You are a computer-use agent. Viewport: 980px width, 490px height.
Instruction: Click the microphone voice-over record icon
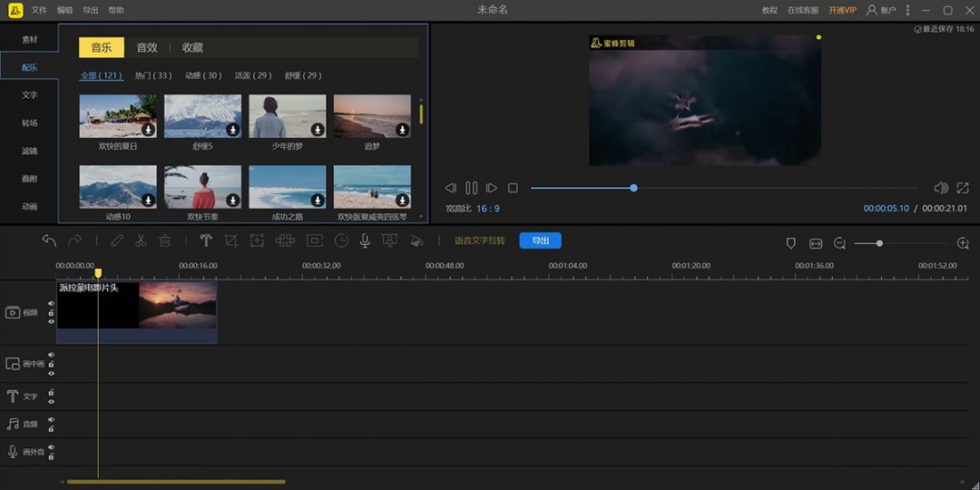pos(365,240)
